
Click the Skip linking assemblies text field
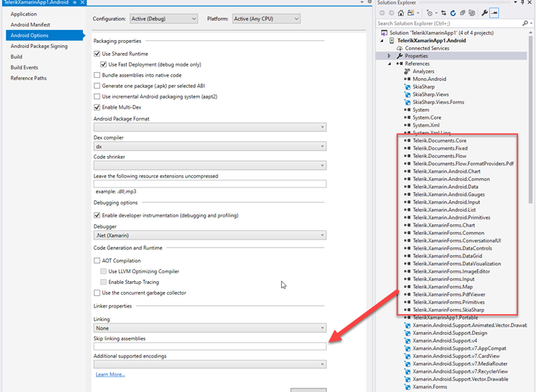tap(210, 346)
